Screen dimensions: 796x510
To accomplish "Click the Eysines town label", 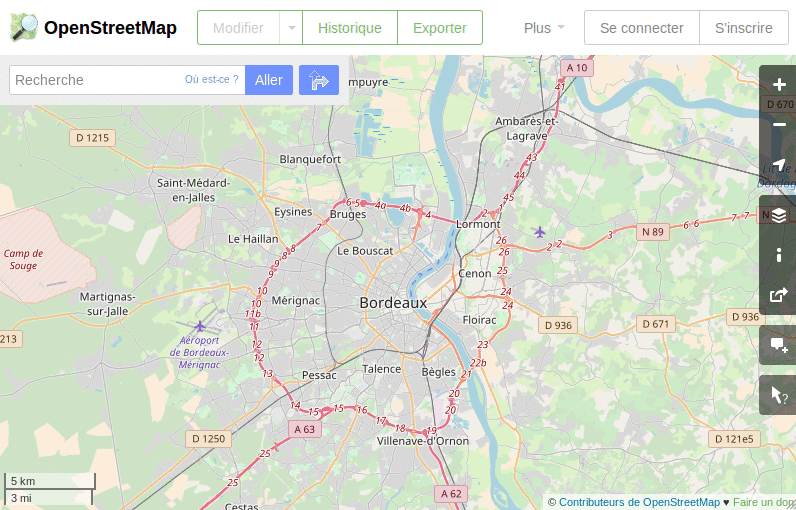I will 293,212.
